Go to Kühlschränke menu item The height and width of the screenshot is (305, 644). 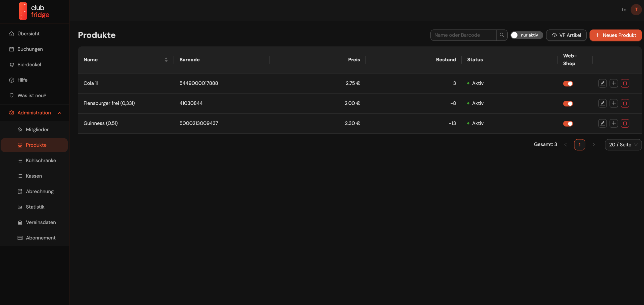click(x=41, y=161)
